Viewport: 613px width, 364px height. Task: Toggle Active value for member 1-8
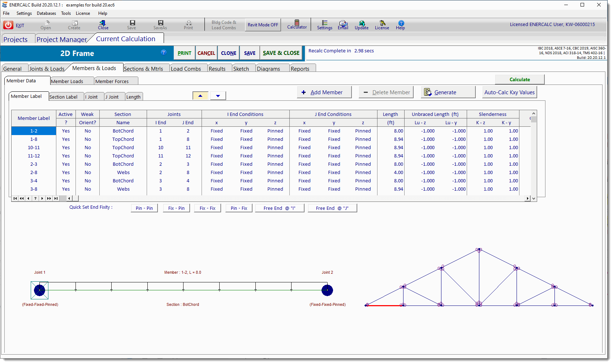point(66,139)
